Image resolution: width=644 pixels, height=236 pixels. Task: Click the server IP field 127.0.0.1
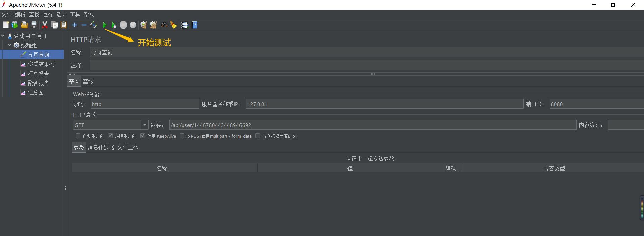click(384, 104)
